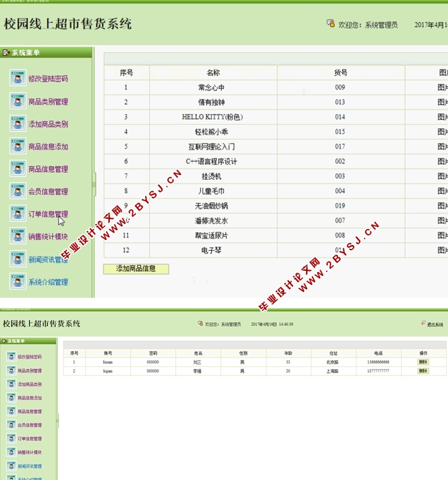Click 退出系统 to log out

click(x=435, y=325)
